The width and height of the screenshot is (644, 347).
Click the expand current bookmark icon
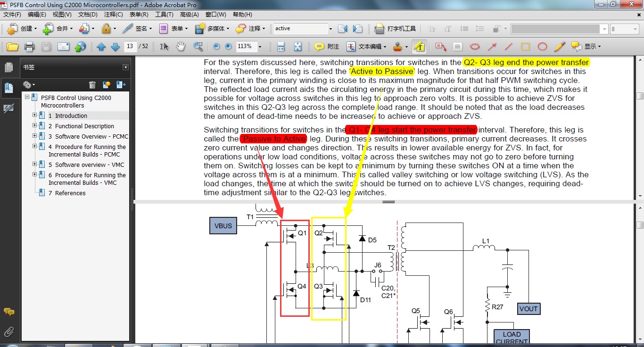coord(121,85)
